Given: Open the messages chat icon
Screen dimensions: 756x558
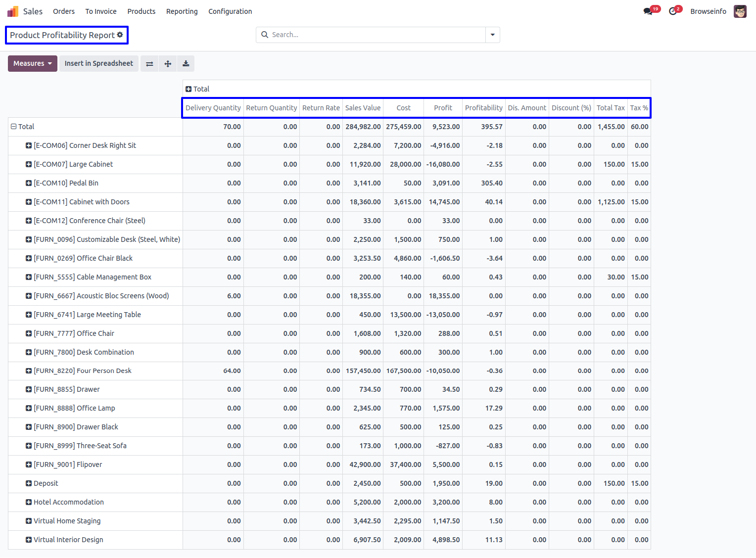Looking at the screenshot, I should [x=648, y=11].
